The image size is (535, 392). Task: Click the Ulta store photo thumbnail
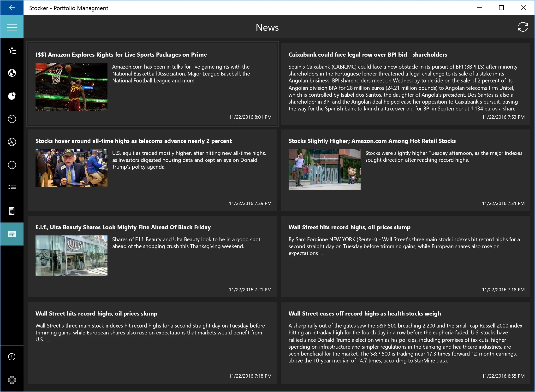[x=71, y=256]
